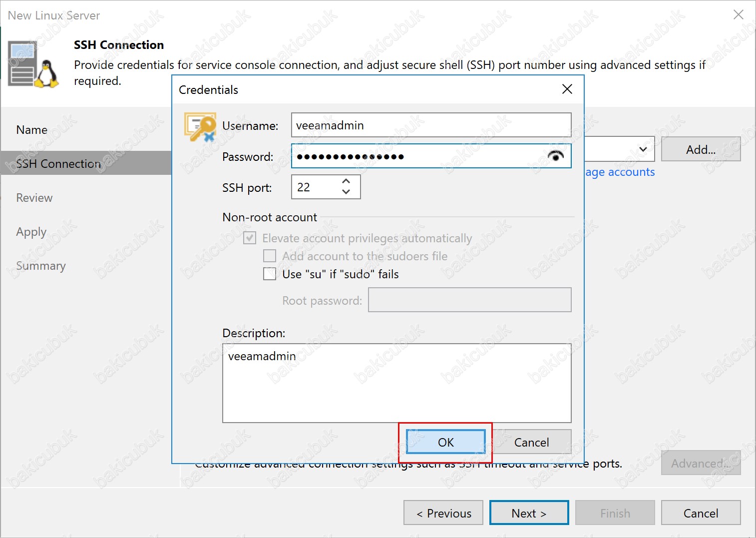Open the credentials dropdown in wizard

[643, 149]
